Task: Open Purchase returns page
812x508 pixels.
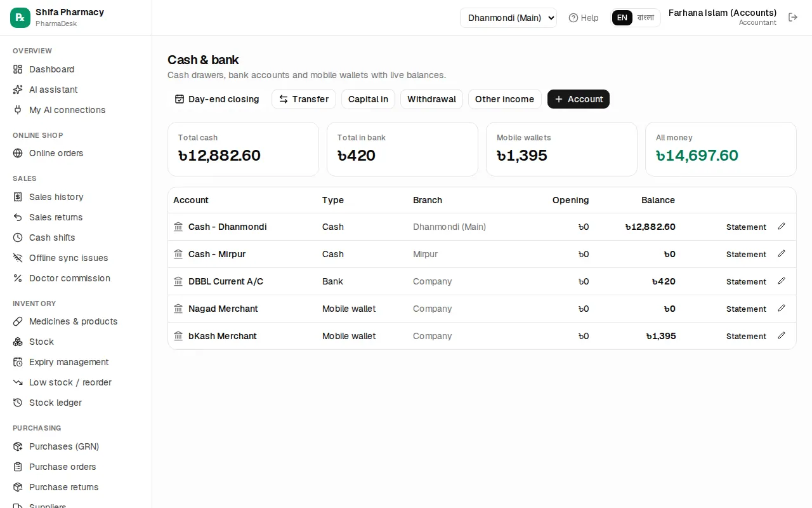Action: coord(76,487)
